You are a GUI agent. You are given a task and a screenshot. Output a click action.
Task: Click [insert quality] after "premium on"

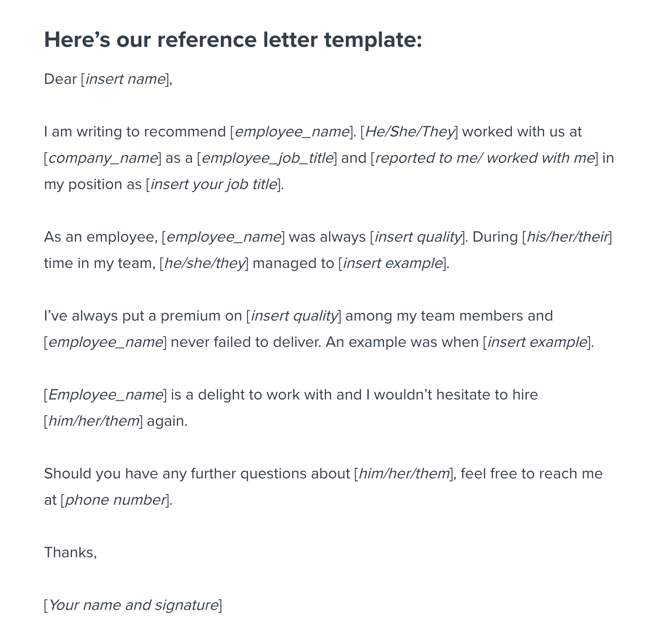coord(294,316)
